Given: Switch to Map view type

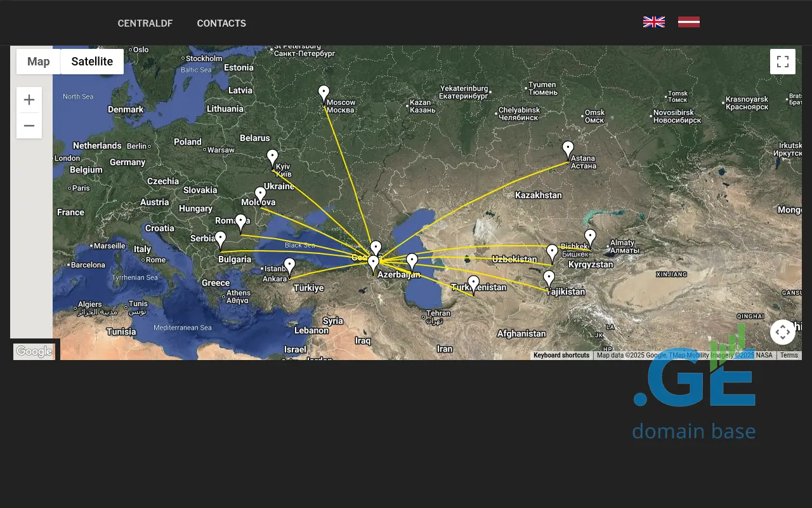Looking at the screenshot, I should point(38,62).
